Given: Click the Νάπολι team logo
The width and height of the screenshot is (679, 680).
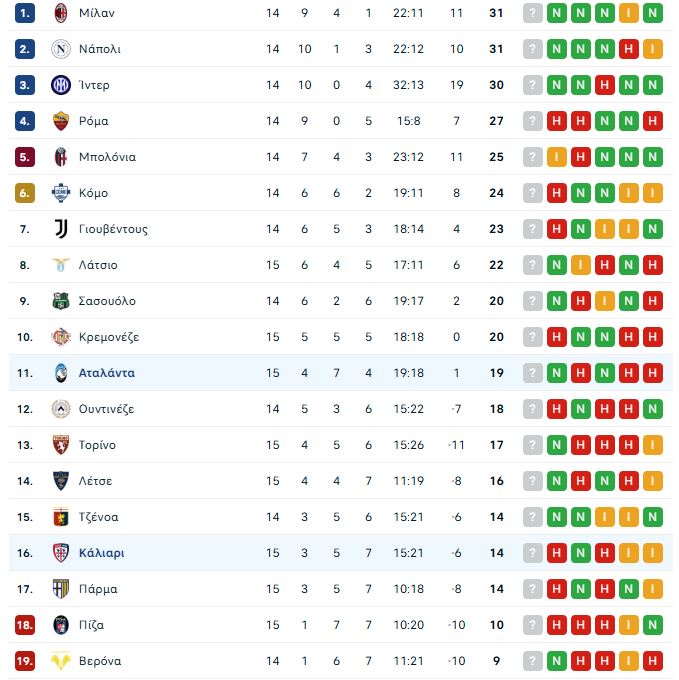Looking at the screenshot, I should [x=61, y=49].
